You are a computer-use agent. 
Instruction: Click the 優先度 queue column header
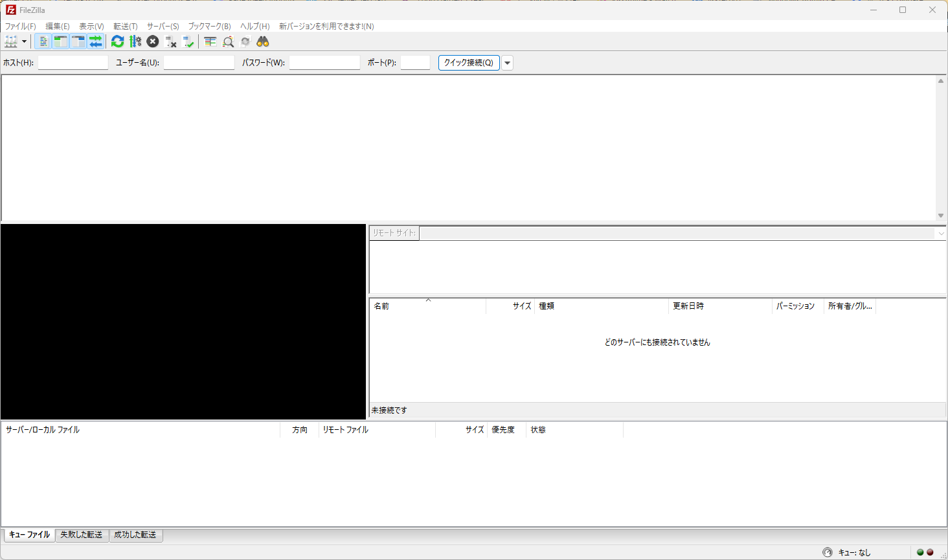(507, 430)
